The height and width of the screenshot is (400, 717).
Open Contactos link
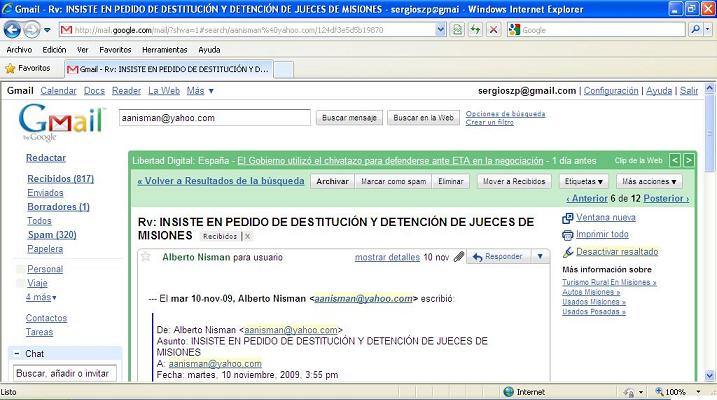46,318
